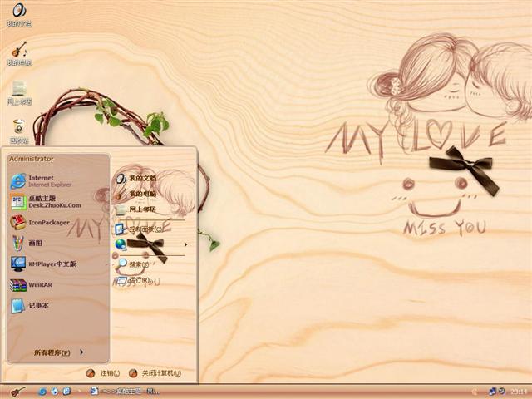The width and height of the screenshot is (532, 399).
Task: Click the second quick launch icon
Action: 55,392
